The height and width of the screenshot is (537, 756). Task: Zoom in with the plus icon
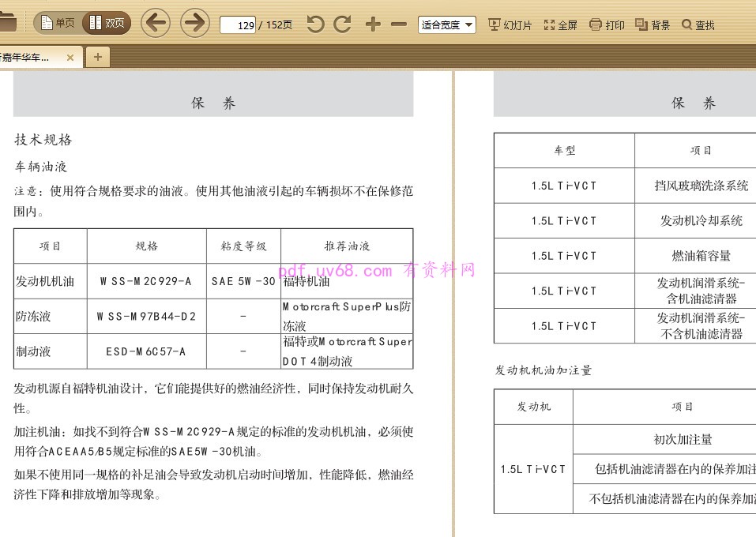pyautogui.click(x=373, y=24)
